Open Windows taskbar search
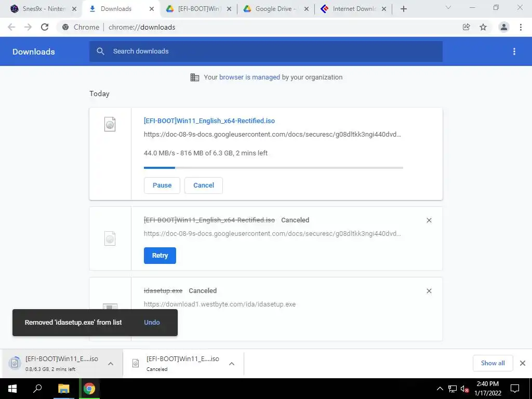This screenshot has height=399, width=532. pyautogui.click(x=37, y=389)
